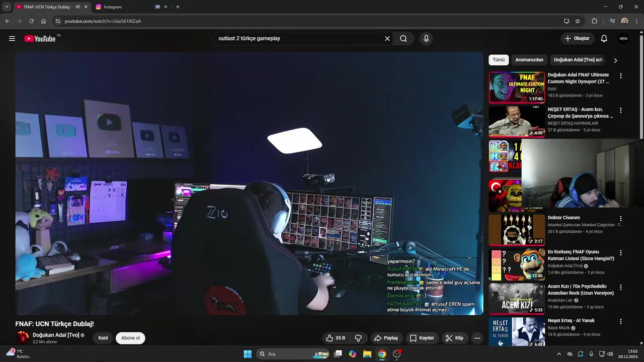
Task: Open En Korkunç FNAF Oyunu video title
Action: pyautogui.click(x=581, y=255)
